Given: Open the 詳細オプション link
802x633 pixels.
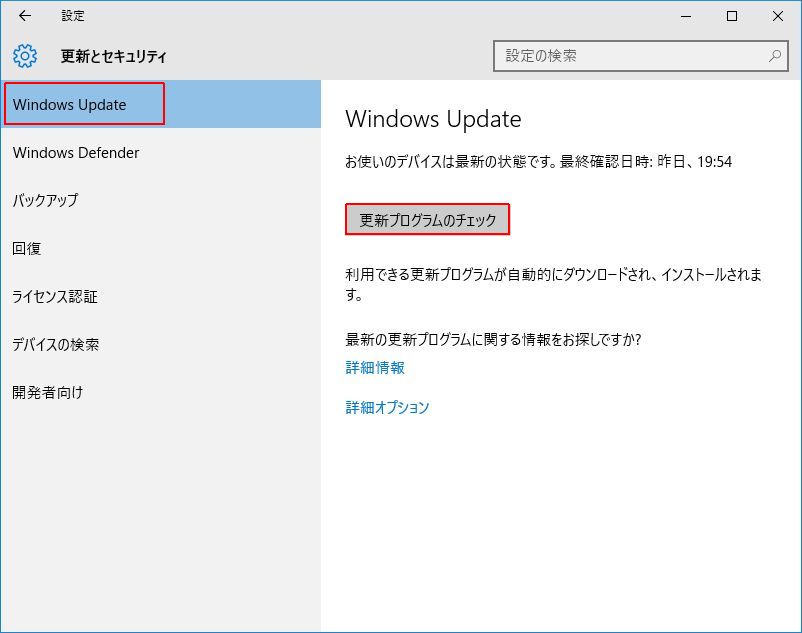Looking at the screenshot, I should pyautogui.click(x=387, y=407).
